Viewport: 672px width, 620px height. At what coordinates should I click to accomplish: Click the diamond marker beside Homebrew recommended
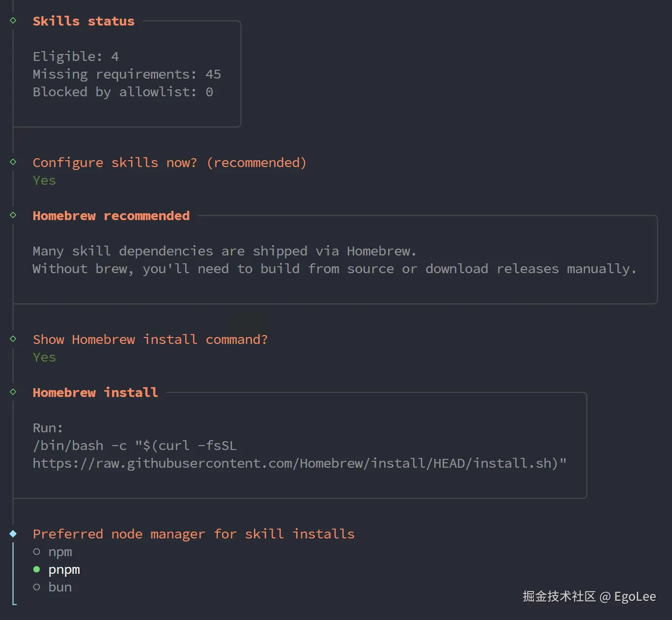[13, 215]
